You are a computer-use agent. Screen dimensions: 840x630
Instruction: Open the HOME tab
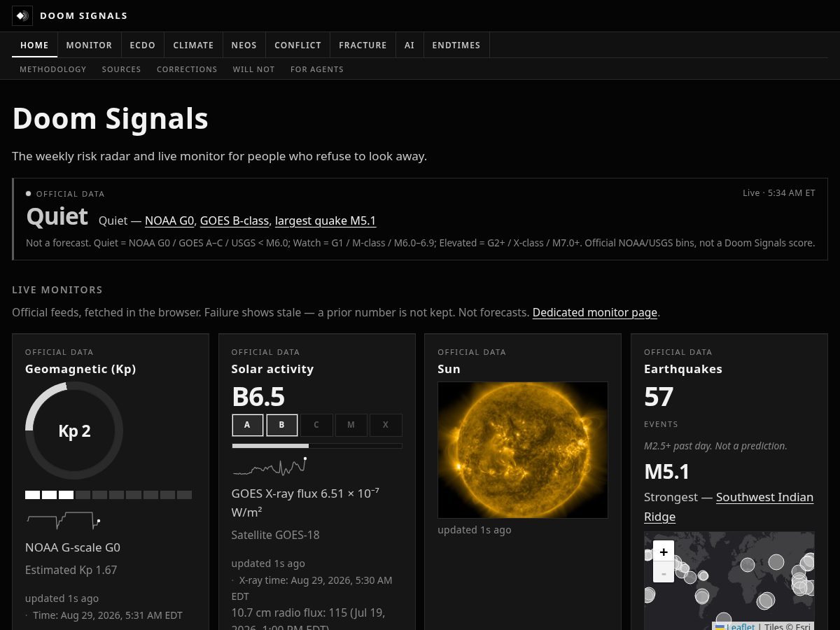34,45
